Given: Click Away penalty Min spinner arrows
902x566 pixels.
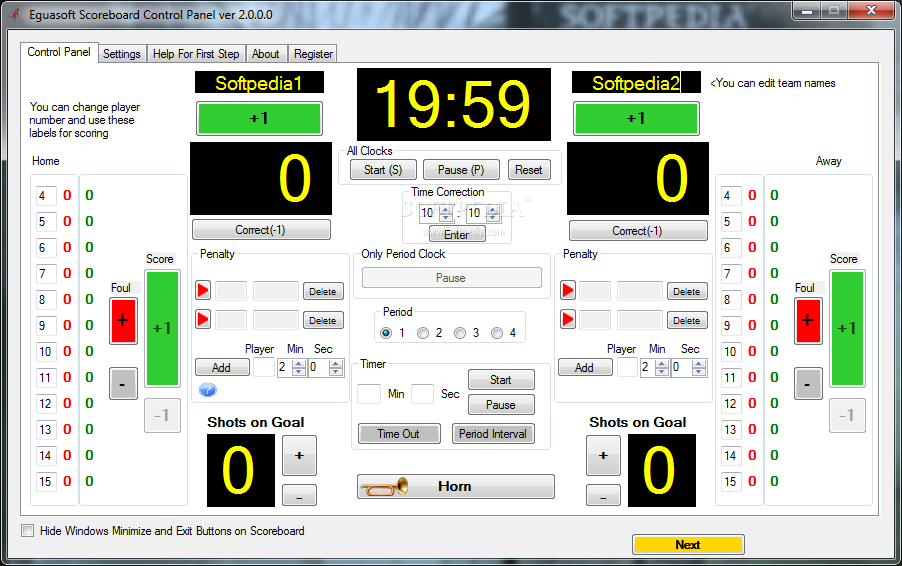Looking at the screenshot, I should (x=662, y=368).
